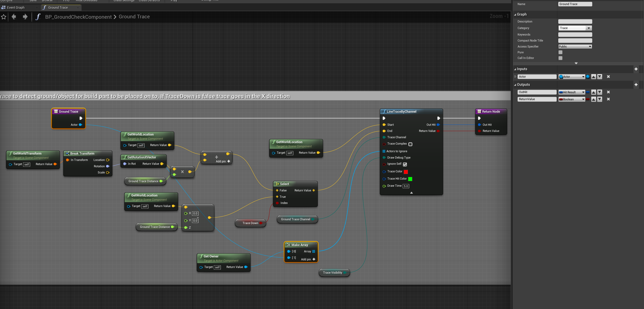Delete the OutHit output parameter
This screenshot has width=644, height=309.
click(608, 92)
